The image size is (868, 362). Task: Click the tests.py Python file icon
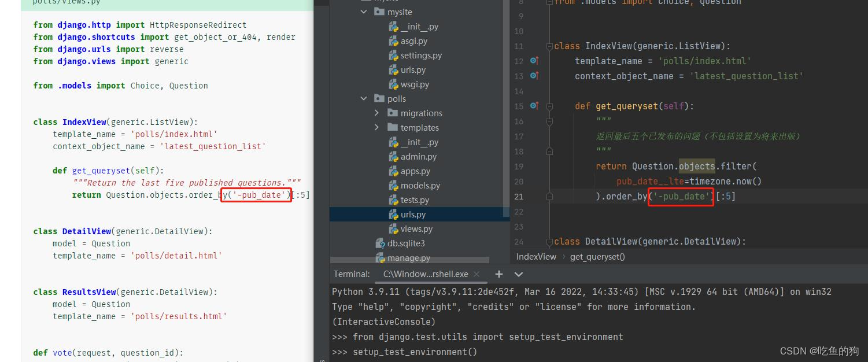click(393, 200)
